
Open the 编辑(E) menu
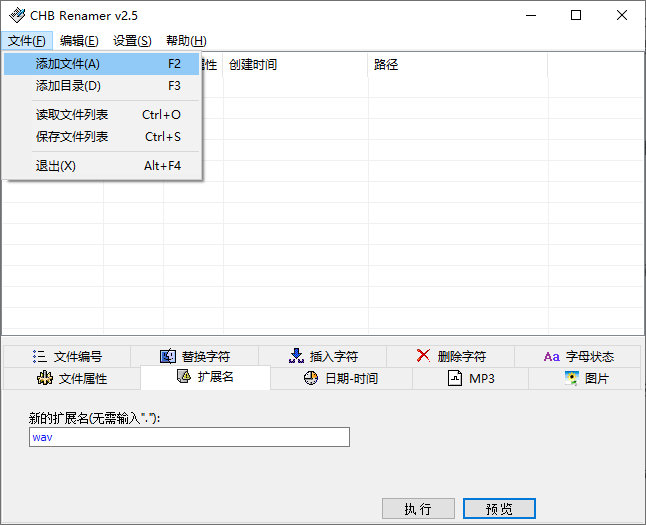pos(79,41)
